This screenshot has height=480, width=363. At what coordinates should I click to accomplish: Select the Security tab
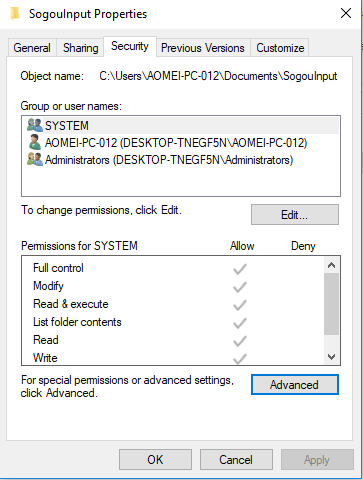130,46
